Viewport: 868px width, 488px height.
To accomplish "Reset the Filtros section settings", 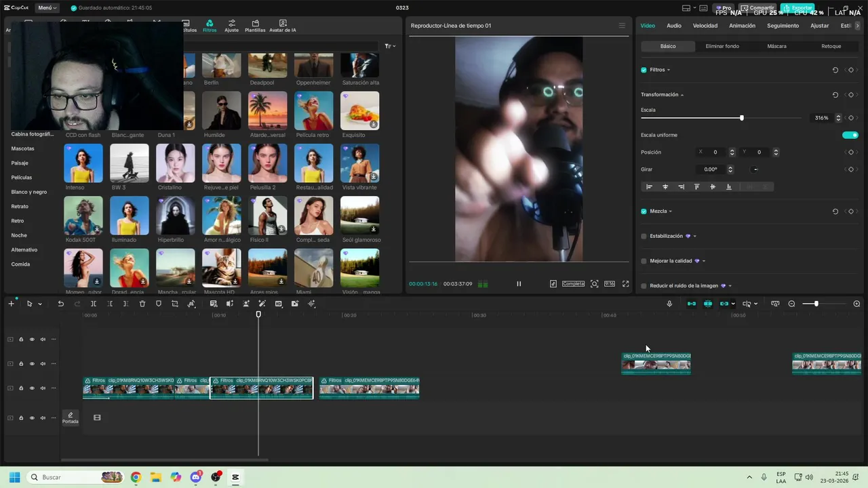I will pos(835,70).
